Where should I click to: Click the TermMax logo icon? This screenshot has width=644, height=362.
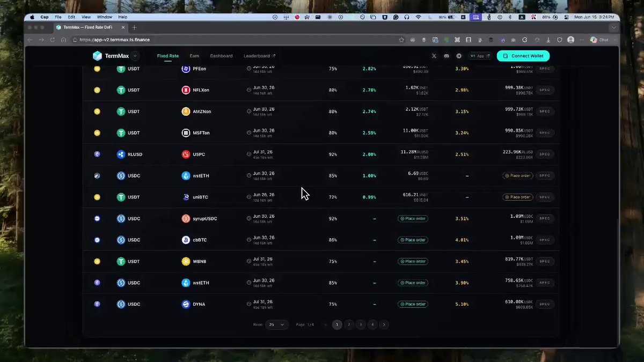point(97,56)
